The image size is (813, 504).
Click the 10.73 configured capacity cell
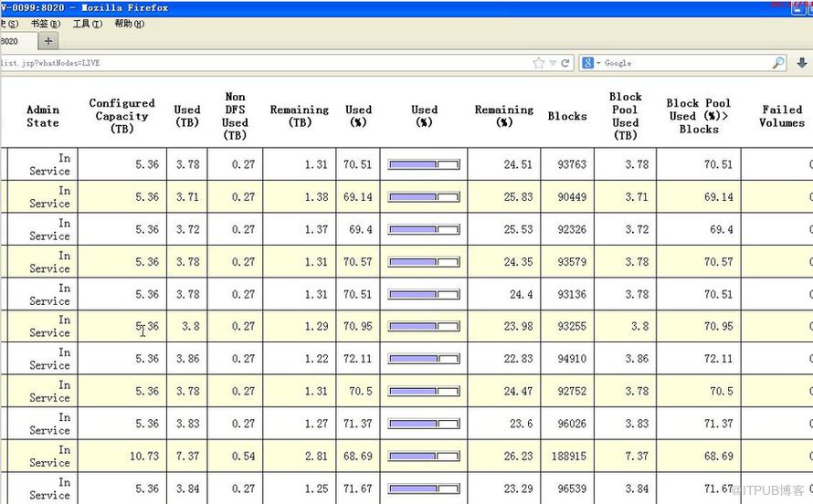[122, 457]
